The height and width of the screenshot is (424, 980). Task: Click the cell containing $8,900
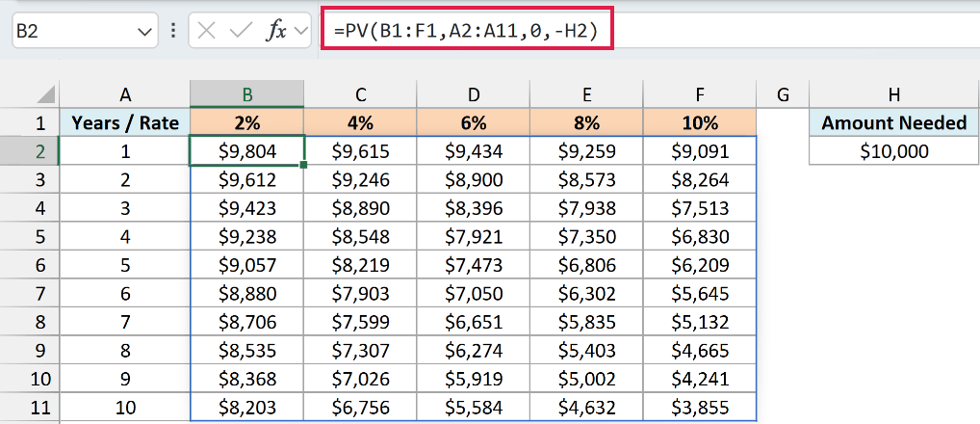pos(474,180)
